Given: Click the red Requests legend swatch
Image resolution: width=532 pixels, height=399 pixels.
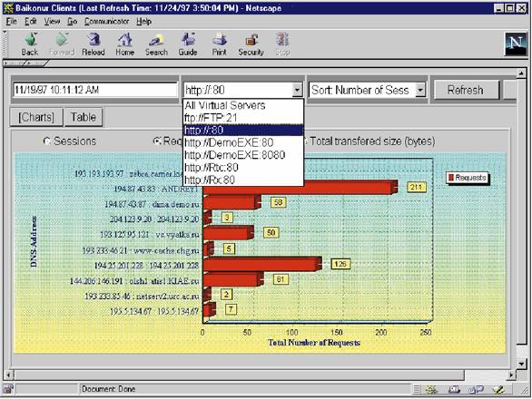Looking at the screenshot, I should (451, 178).
